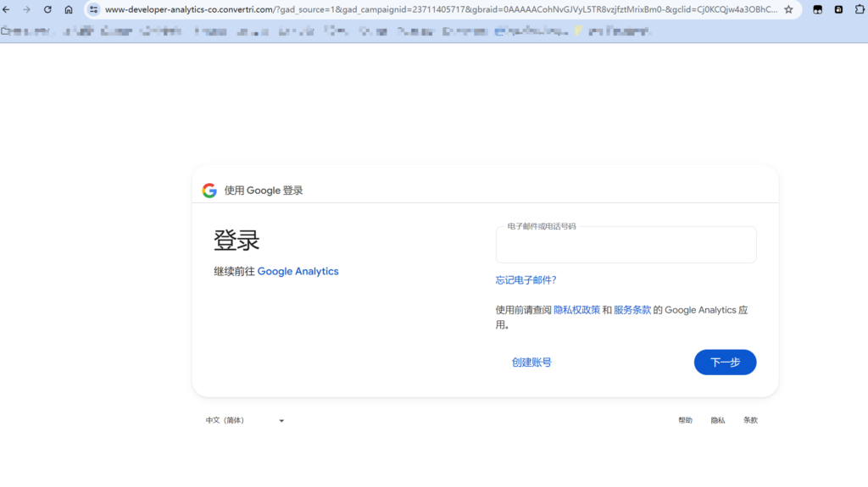Bookmark this page with the star icon
Image resolution: width=868 pixels, height=487 pixels.
[788, 9]
